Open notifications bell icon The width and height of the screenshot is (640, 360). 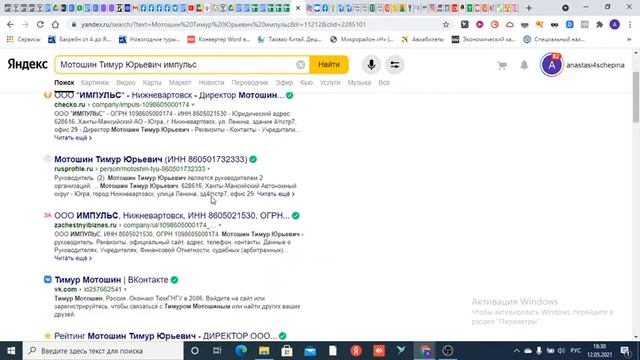click(x=524, y=65)
